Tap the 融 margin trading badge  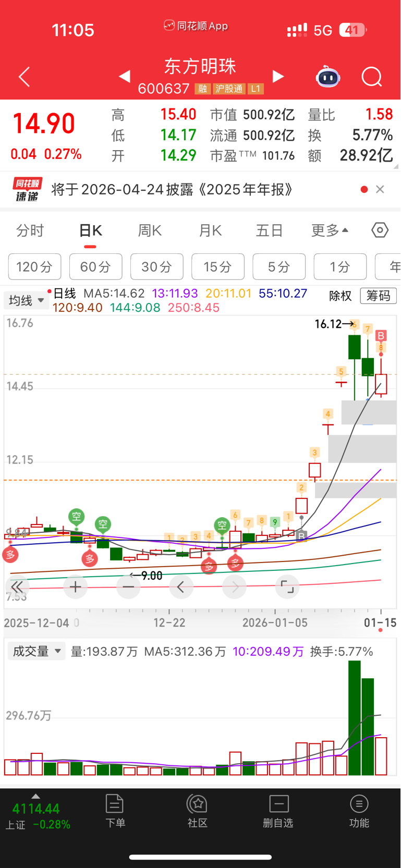[x=202, y=89]
